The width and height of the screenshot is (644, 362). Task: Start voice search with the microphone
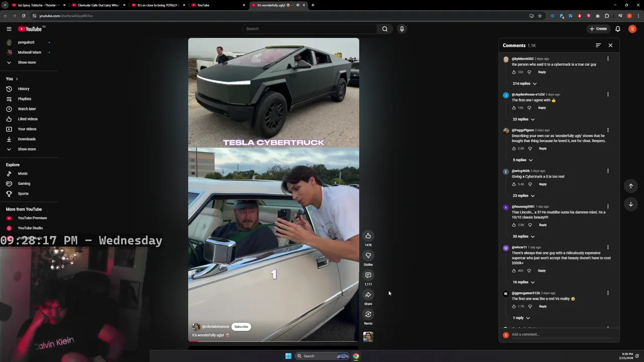pos(401,29)
